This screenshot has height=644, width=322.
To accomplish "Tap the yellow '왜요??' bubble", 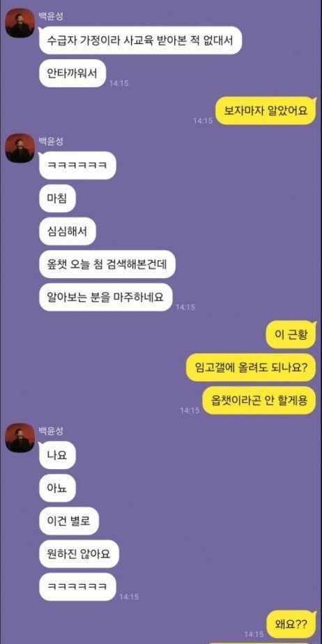I will 291,624.
